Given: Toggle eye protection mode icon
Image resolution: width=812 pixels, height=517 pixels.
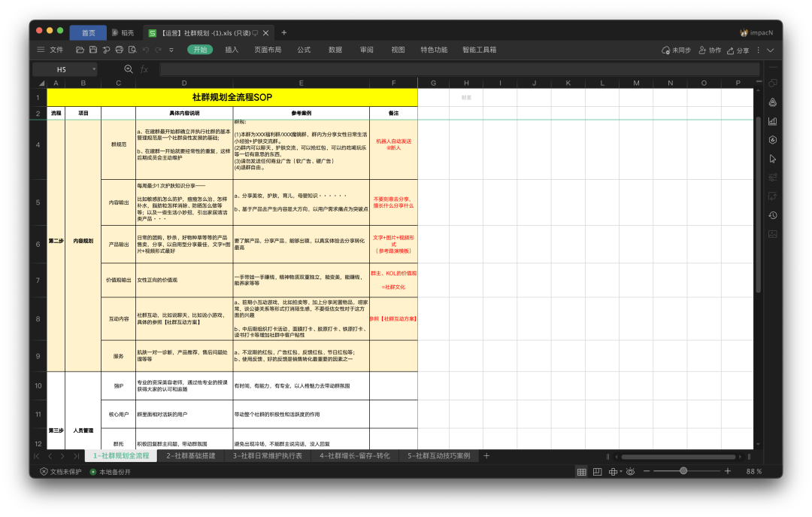Looking at the screenshot, I should (x=630, y=471).
